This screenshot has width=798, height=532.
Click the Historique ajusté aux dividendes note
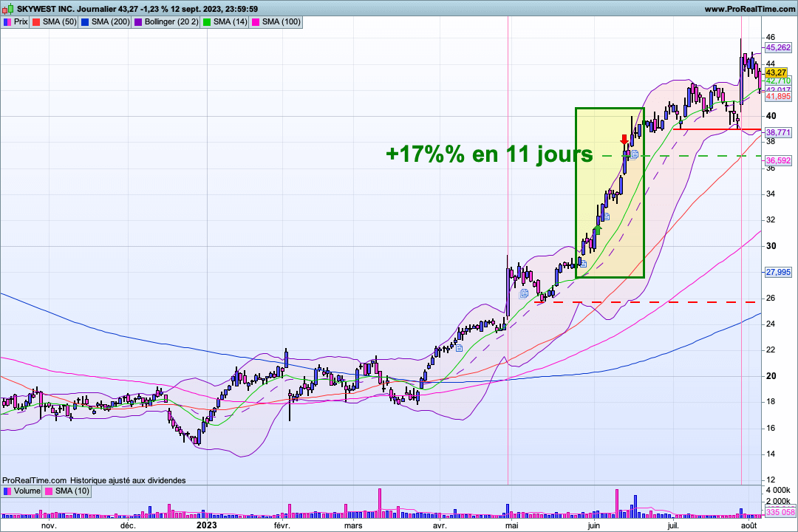click(128, 480)
